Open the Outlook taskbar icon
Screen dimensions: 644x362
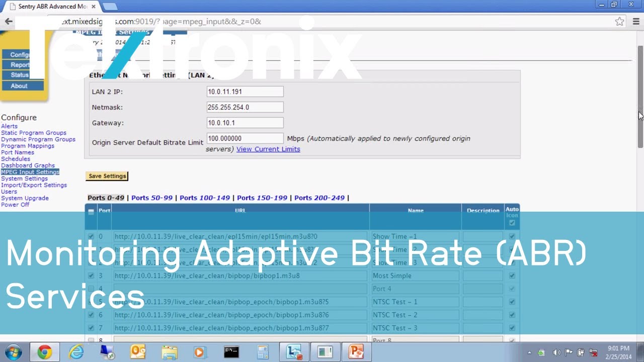138,352
